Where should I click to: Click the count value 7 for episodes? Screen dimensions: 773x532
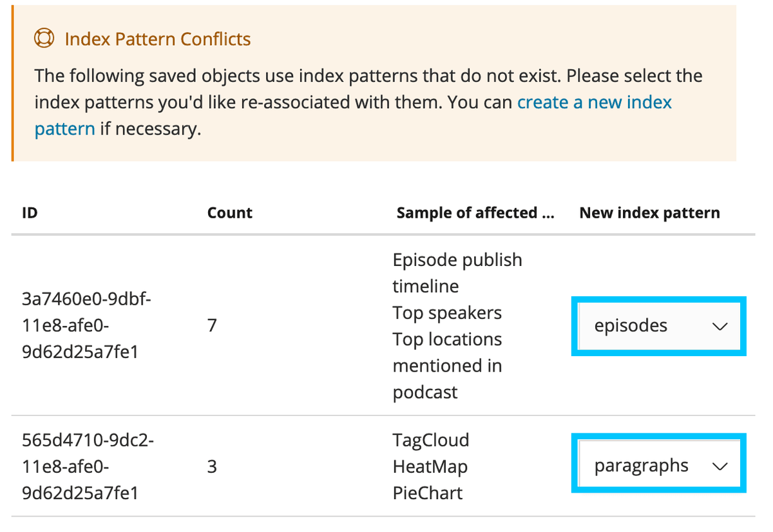tap(213, 326)
